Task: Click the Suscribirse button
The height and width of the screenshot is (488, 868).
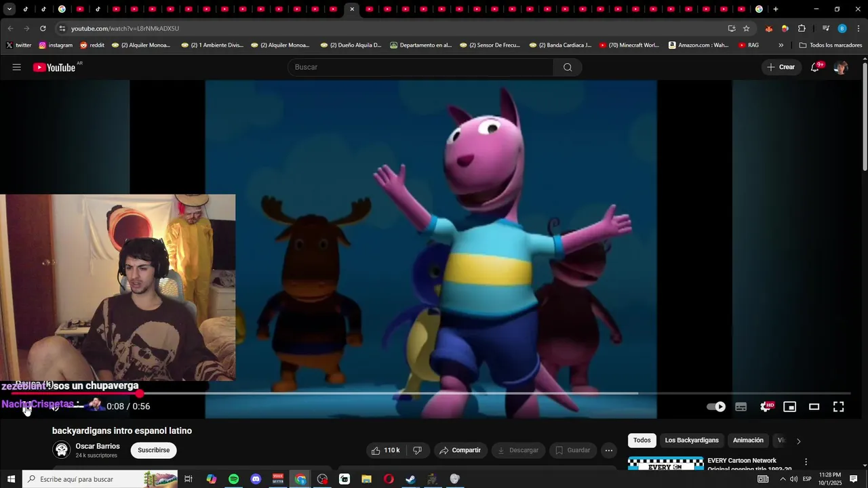Action: point(154,450)
